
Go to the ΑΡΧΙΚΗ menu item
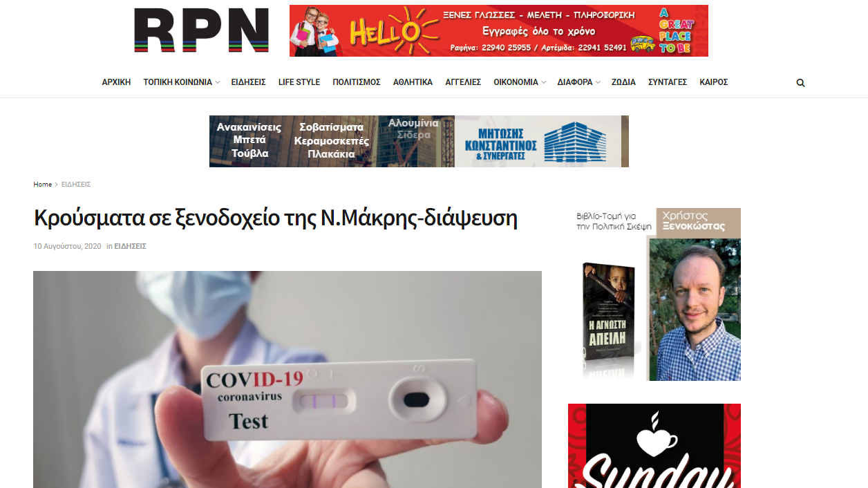coord(116,82)
